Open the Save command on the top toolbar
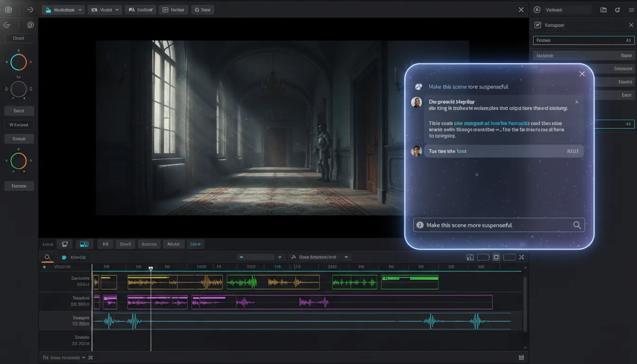 (202, 9)
